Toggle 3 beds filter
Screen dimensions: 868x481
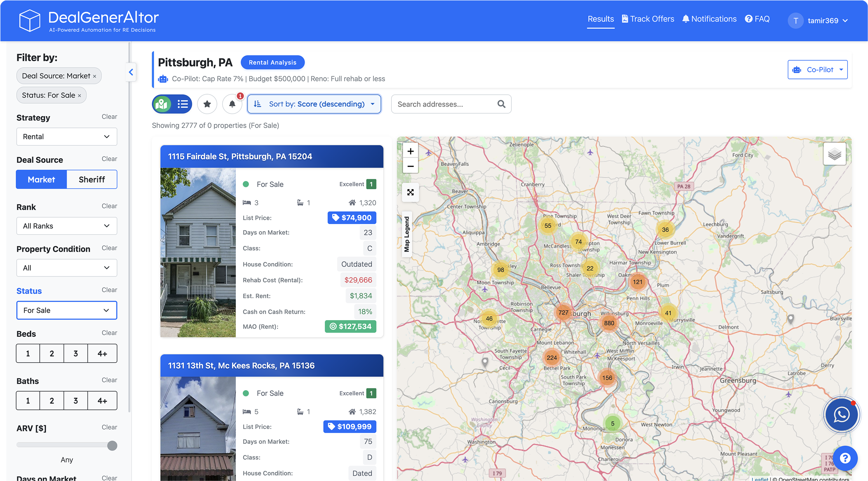pos(76,353)
